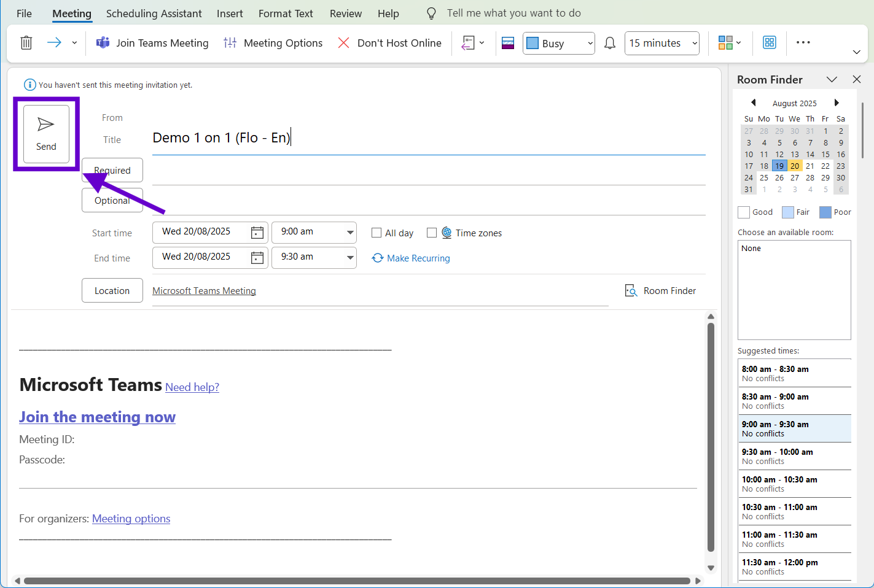Click the Need help? link
The width and height of the screenshot is (874, 588).
[192, 387]
